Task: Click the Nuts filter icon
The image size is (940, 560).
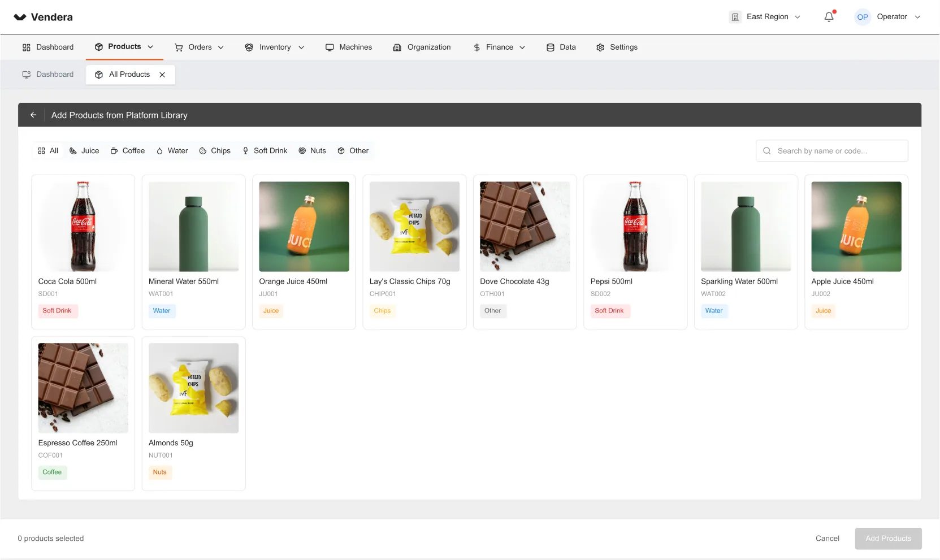Action: [302, 151]
